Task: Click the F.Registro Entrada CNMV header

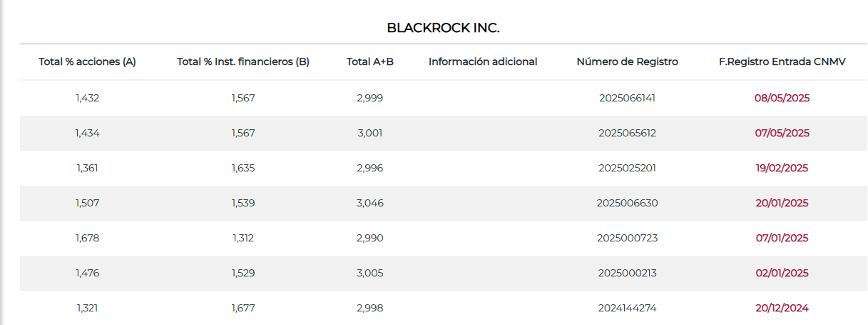Action: [782, 62]
